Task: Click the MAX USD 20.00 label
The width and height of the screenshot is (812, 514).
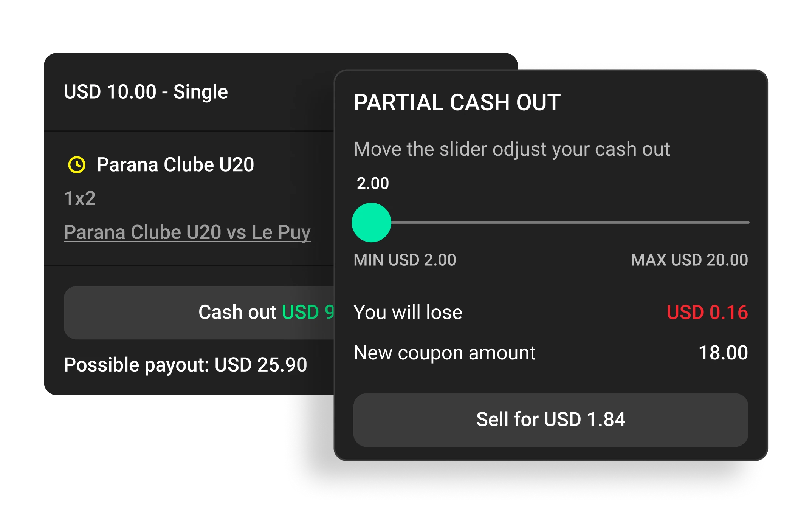Action: click(689, 260)
